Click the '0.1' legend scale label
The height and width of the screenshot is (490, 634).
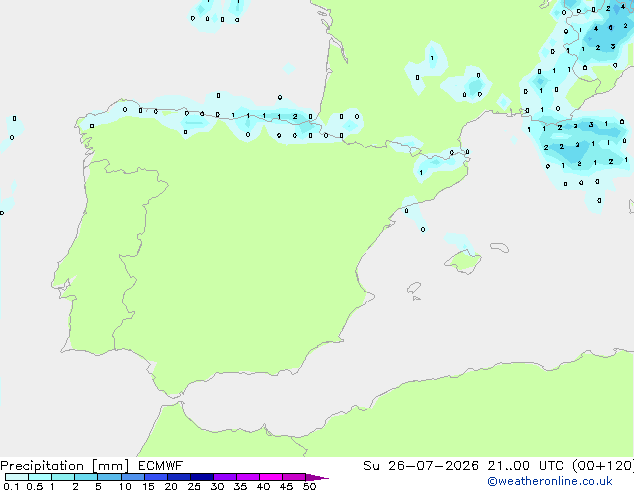(x=11, y=486)
